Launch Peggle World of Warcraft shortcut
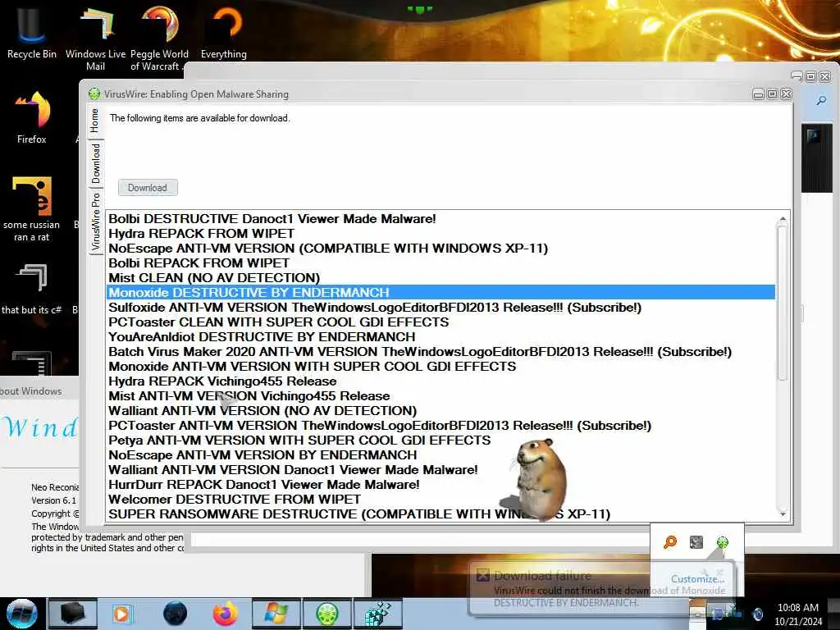The width and height of the screenshot is (840, 630). click(159, 38)
